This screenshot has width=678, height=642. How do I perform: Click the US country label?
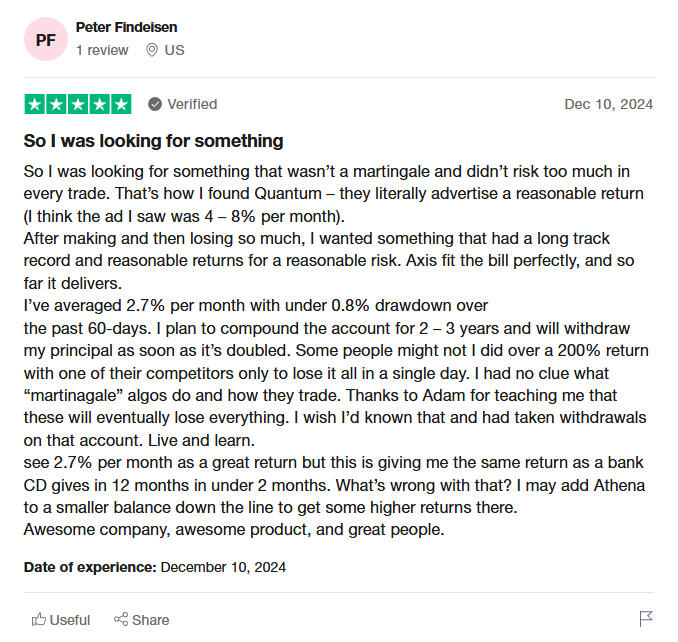[174, 50]
